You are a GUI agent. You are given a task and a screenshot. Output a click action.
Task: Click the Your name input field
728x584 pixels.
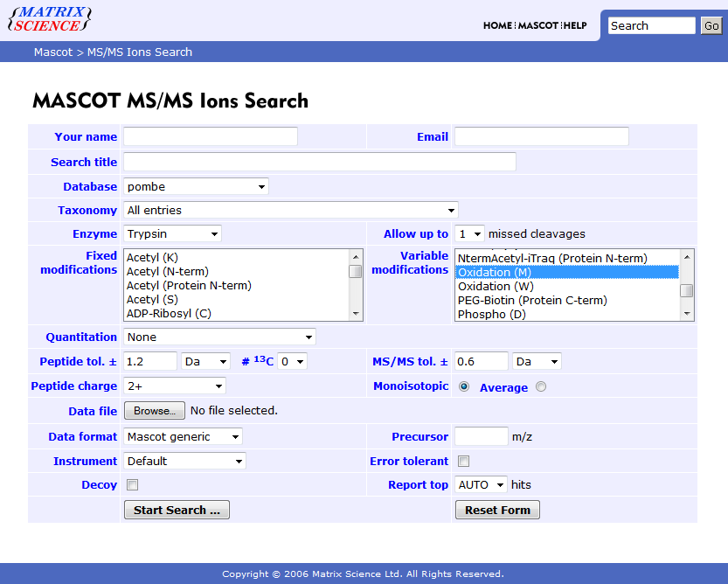[211, 136]
